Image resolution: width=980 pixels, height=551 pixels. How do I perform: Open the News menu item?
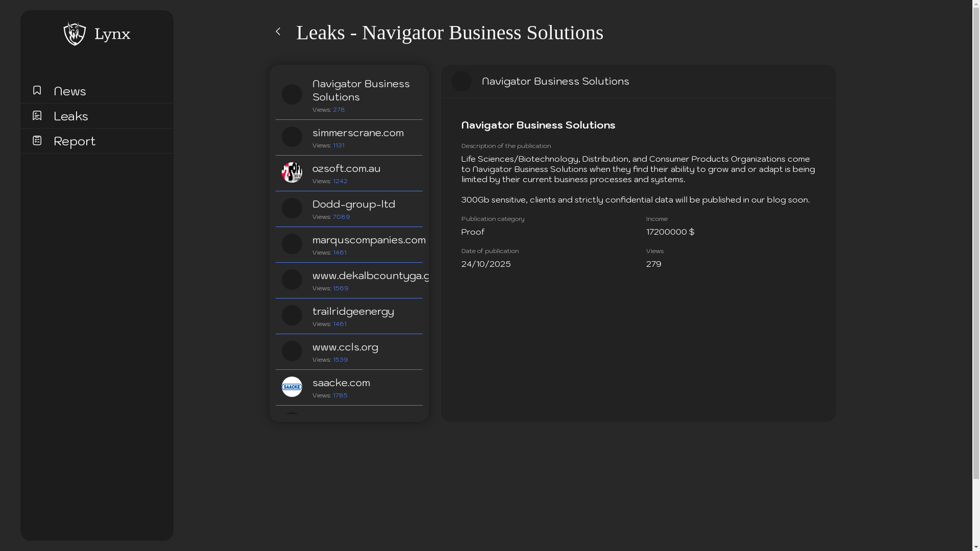[70, 91]
